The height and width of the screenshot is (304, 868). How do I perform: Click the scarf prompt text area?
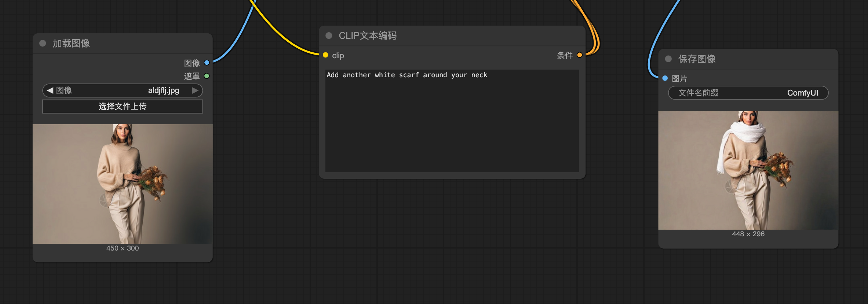452,121
